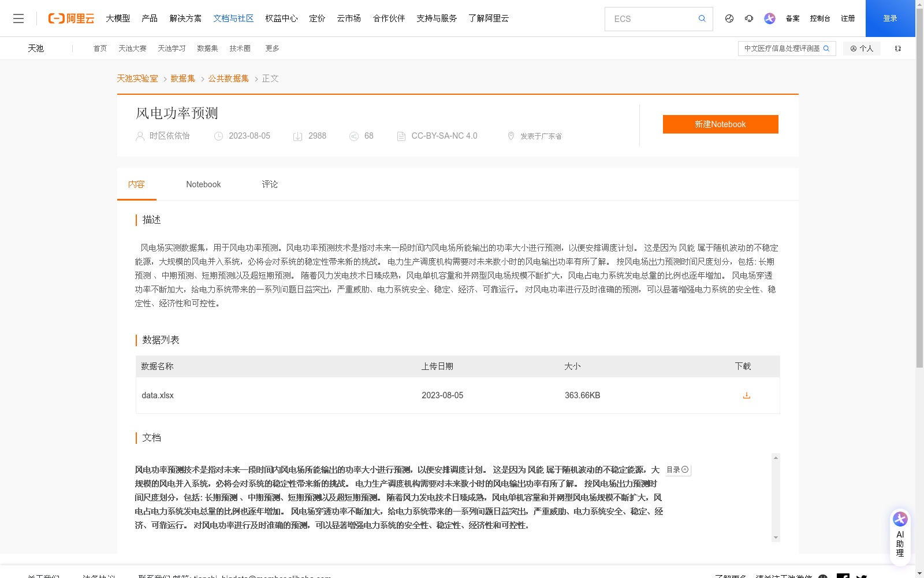The width and height of the screenshot is (924, 578).
Task: Click the search magnifier in ECS box
Action: click(x=702, y=18)
